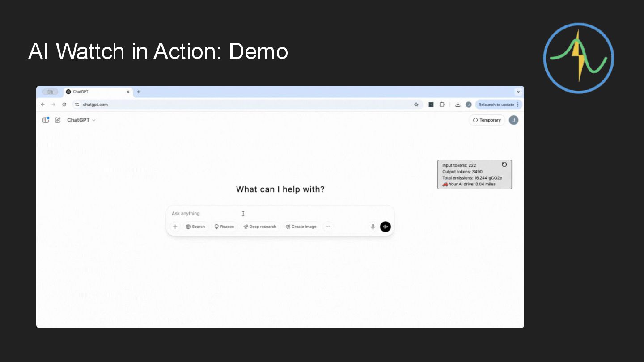Click the Total emissions: 16.244 gCO2e text
Screen dimensions: 644x362
pyautogui.click(x=472, y=178)
